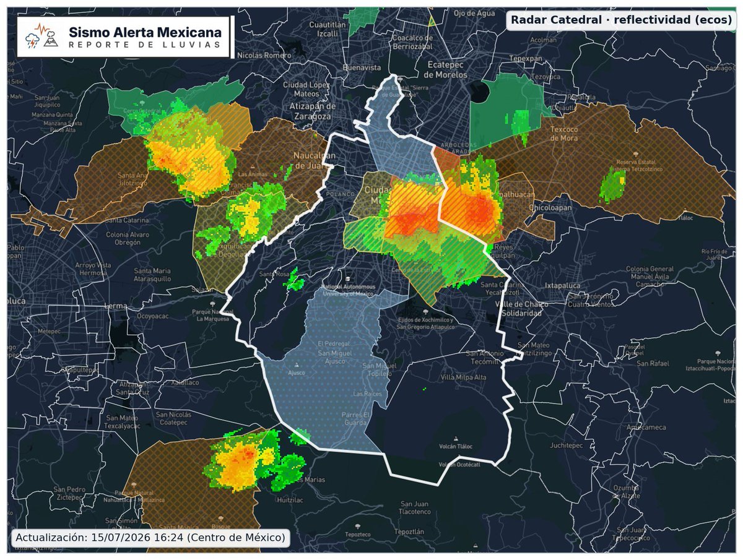Screen dimensions: 743x560
Task: Click the Ozumba de Alzate label
Action: tap(626, 493)
